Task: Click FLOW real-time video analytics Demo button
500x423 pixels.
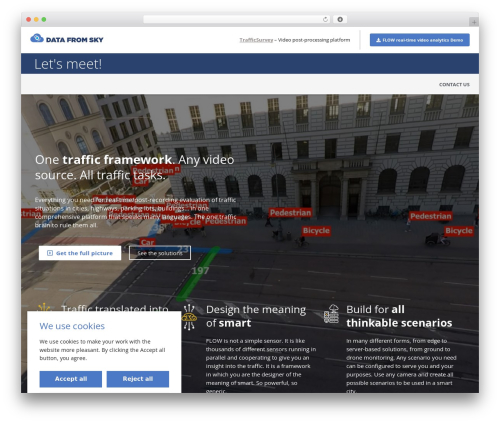Action: pyautogui.click(x=420, y=40)
